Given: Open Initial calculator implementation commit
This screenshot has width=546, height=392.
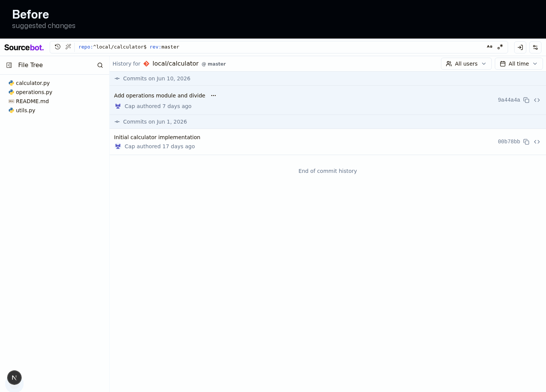Looking at the screenshot, I should click(x=157, y=137).
